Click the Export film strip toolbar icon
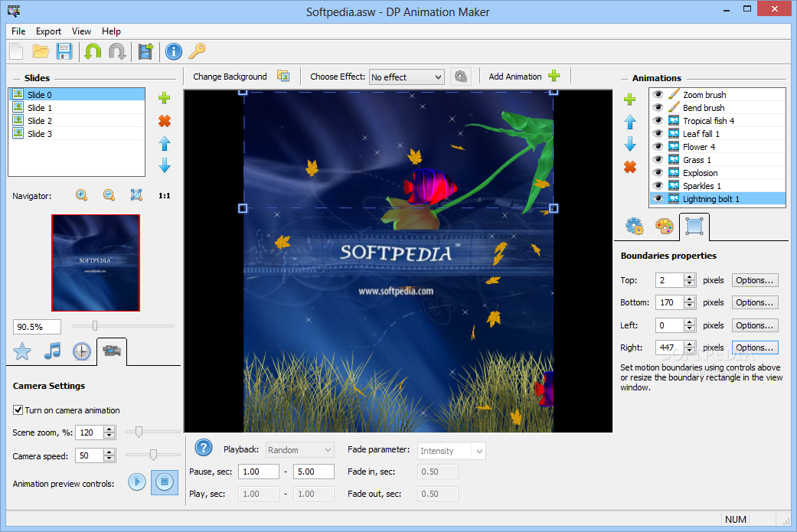Image resolution: width=797 pixels, height=532 pixels. point(146,51)
